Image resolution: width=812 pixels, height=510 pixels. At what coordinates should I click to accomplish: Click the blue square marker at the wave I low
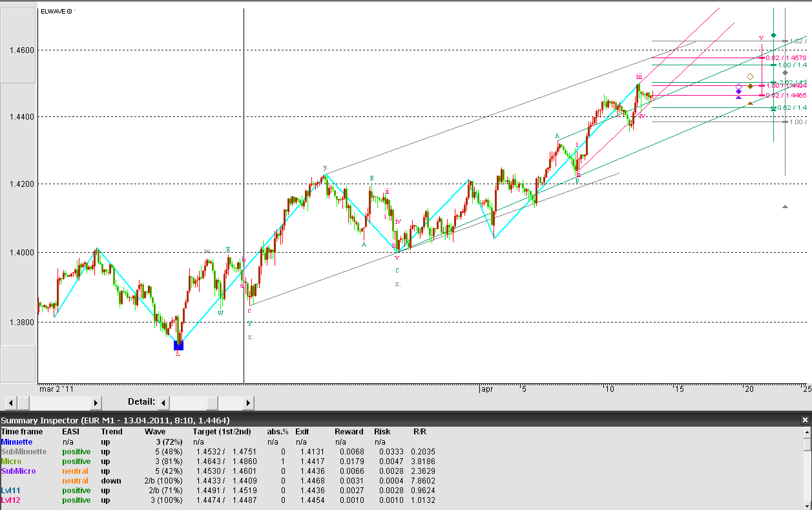click(178, 346)
